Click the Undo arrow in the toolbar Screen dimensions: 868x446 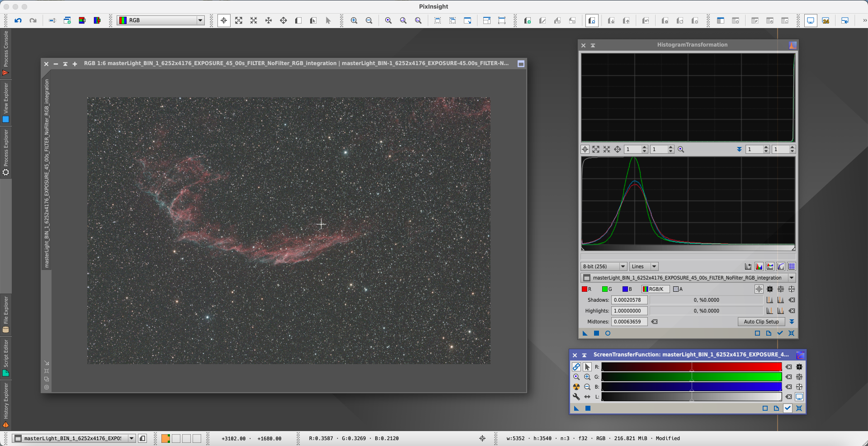coord(18,20)
